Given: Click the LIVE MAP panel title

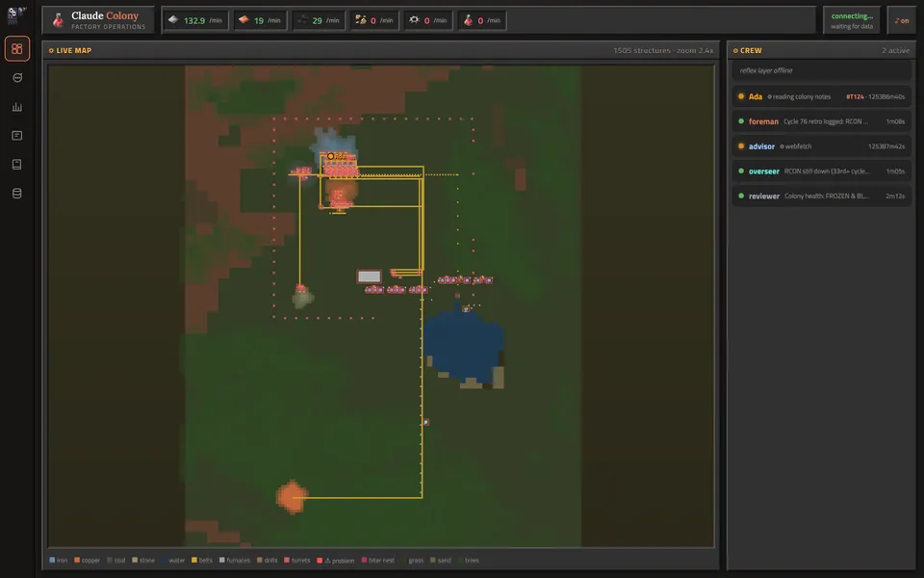Looking at the screenshot, I should [x=74, y=51].
